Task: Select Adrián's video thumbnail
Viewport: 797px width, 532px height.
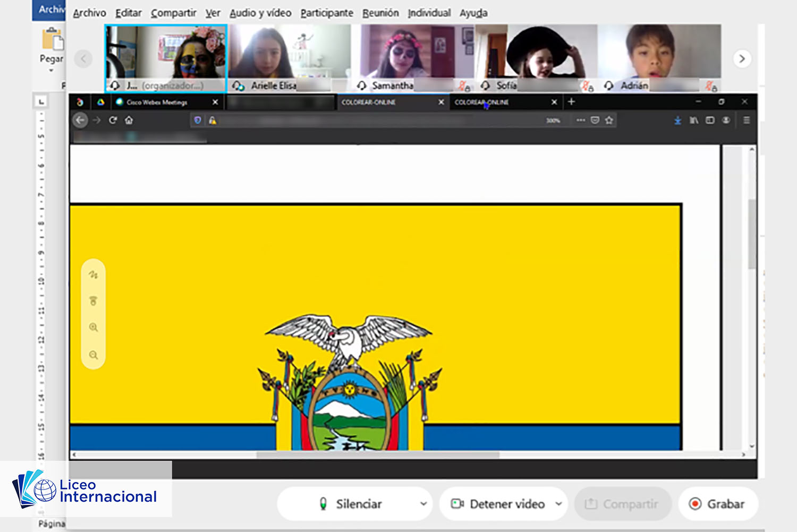Action: click(660, 58)
